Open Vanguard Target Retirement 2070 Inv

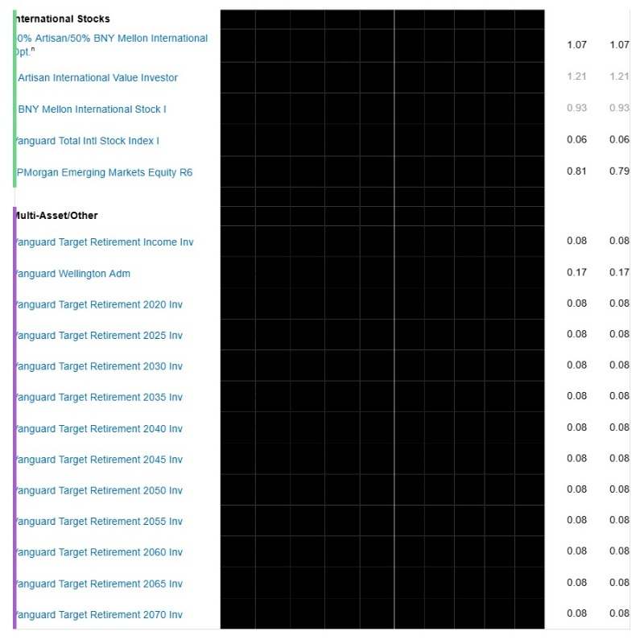point(98,615)
